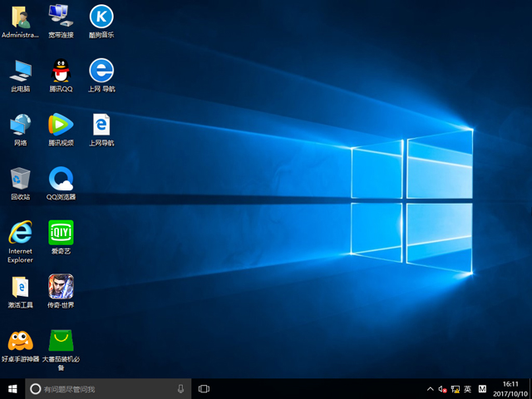Select the 网络 network icon
The width and height of the screenshot is (532, 399).
(x=20, y=125)
